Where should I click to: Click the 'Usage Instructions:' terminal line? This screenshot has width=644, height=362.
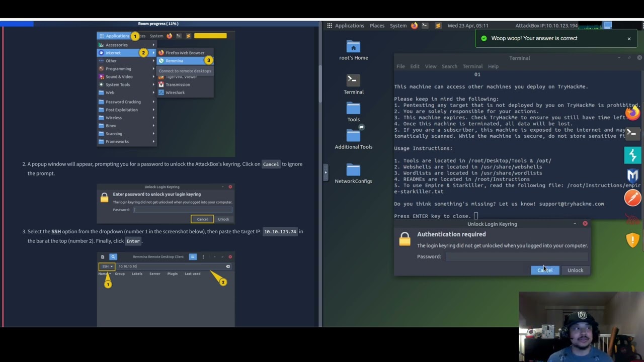pos(423,148)
